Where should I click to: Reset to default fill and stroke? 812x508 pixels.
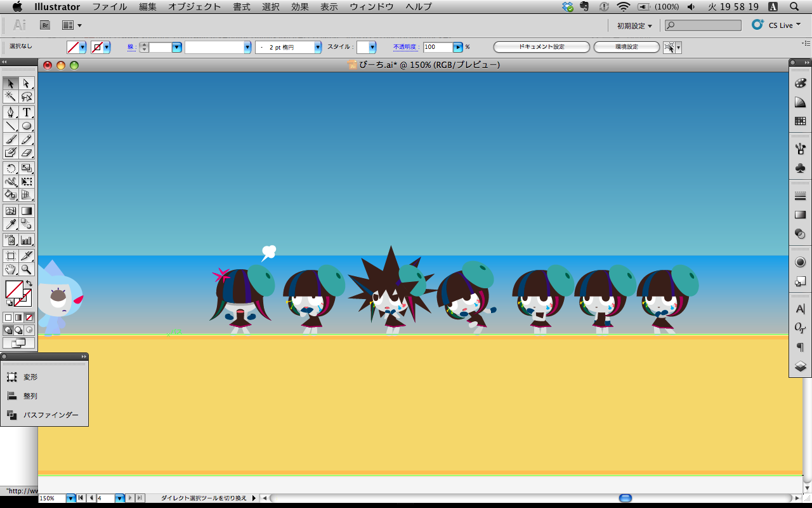point(9,303)
